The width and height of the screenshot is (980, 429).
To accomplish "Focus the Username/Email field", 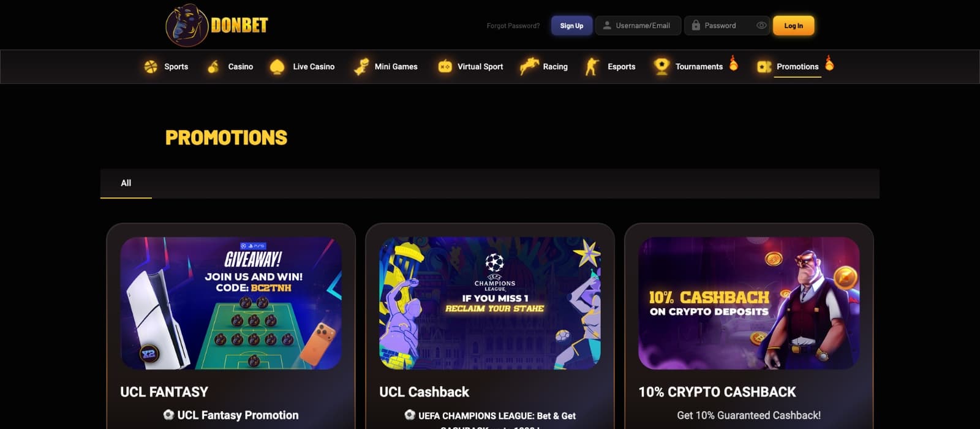I will [638, 25].
